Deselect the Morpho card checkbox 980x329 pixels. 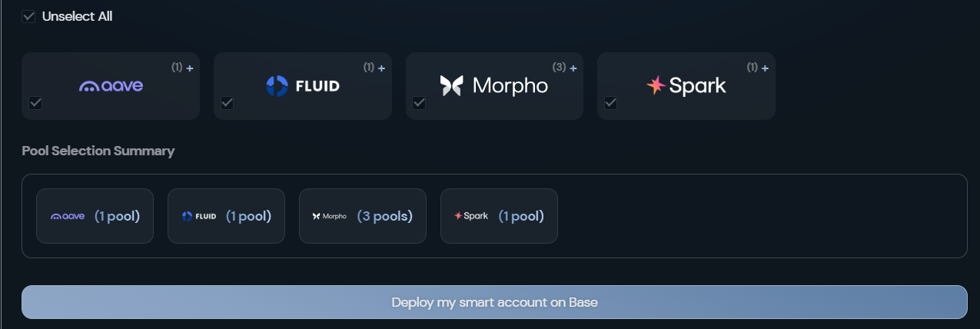tap(420, 103)
